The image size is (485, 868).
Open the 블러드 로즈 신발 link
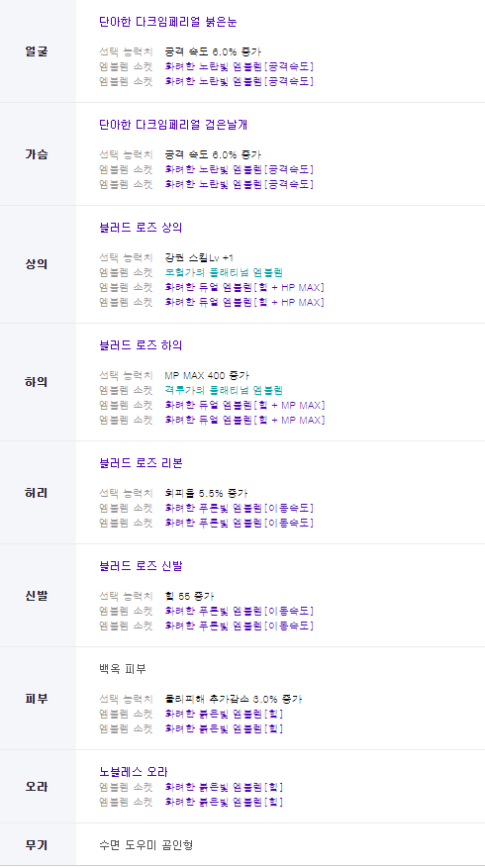click(x=141, y=566)
